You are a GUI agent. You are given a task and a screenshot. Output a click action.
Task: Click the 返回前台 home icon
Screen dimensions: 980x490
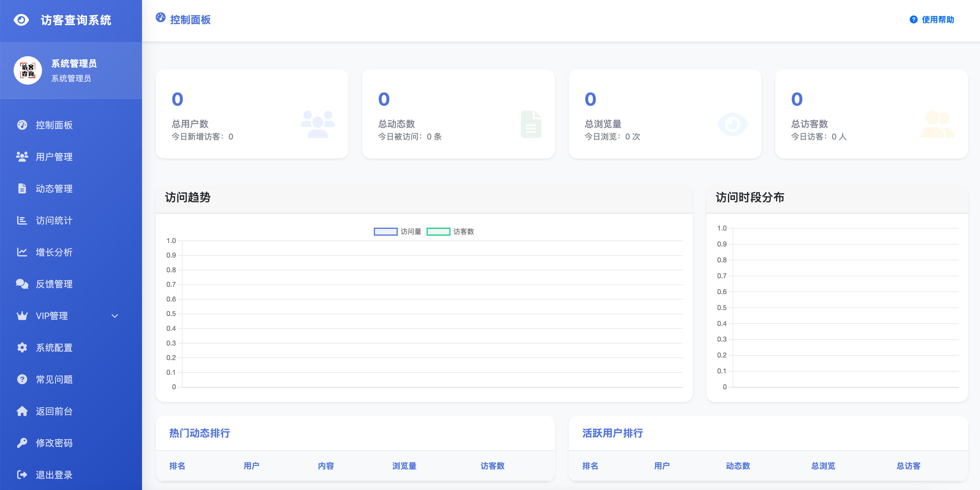tap(22, 411)
